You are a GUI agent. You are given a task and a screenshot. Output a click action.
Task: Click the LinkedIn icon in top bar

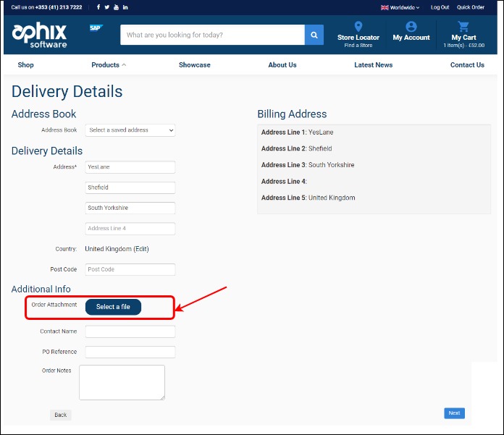[x=125, y=7]
